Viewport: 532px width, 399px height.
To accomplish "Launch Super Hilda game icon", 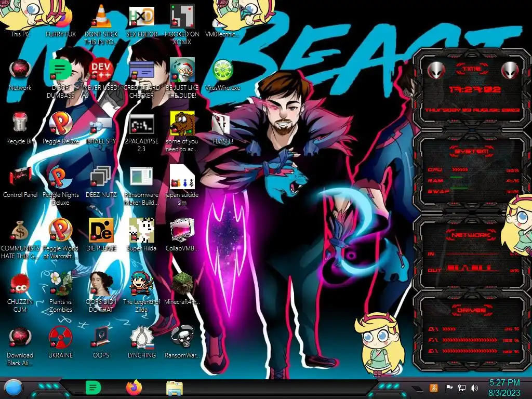I will 141,235.
